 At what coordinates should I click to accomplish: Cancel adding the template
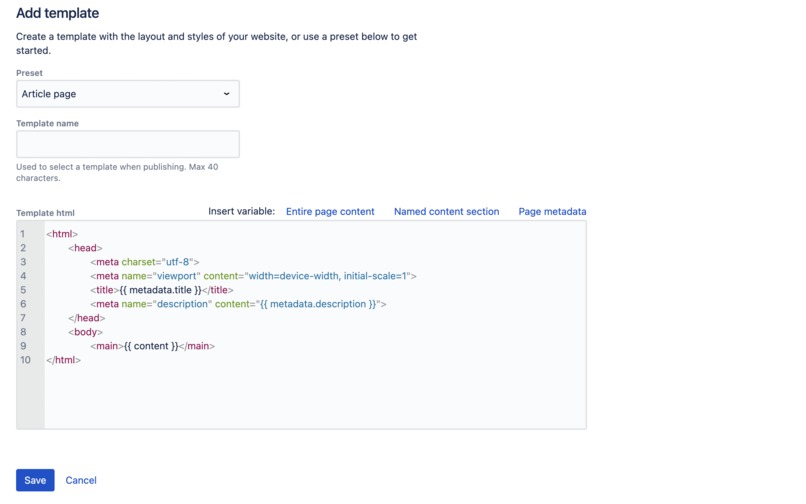click(x=81, y=480)
